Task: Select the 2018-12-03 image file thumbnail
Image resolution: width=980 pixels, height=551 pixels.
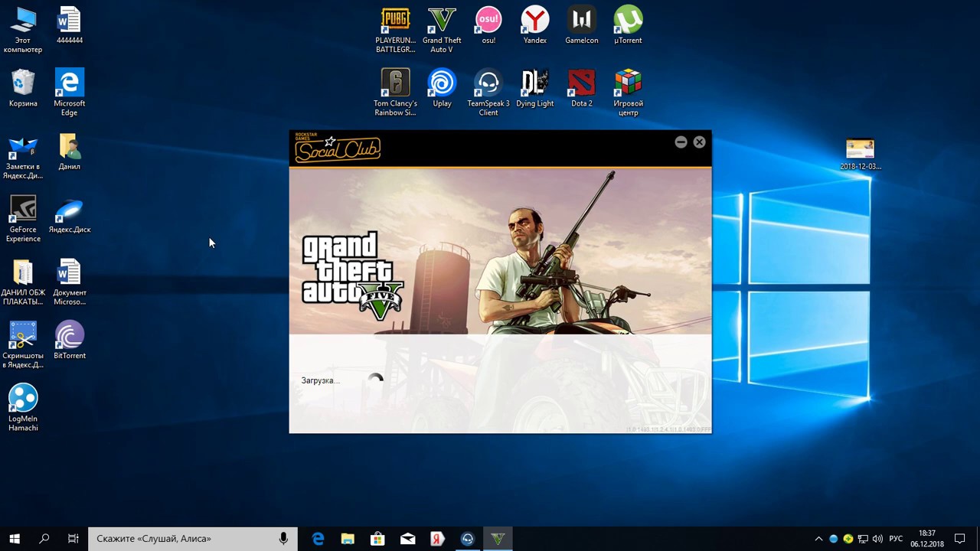Action: pyautogui.click(x=861, y=155)
